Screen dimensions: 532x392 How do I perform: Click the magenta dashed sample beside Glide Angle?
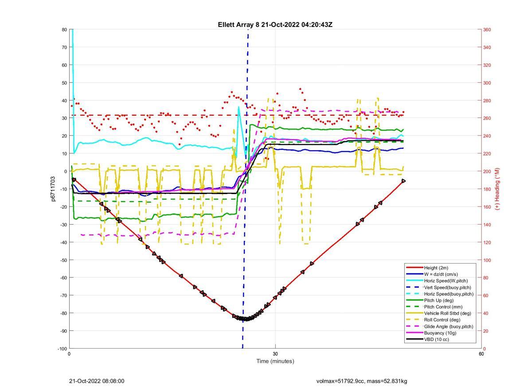click(x=414, y=326)
